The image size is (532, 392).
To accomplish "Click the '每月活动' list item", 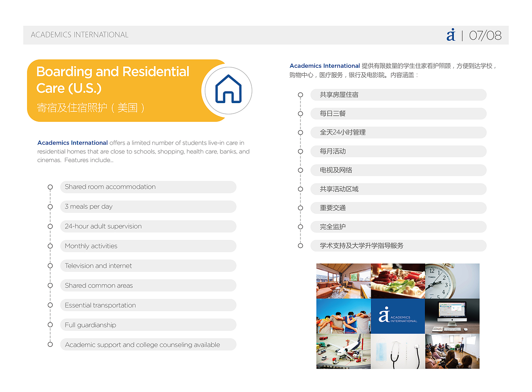I will [399, 151].
